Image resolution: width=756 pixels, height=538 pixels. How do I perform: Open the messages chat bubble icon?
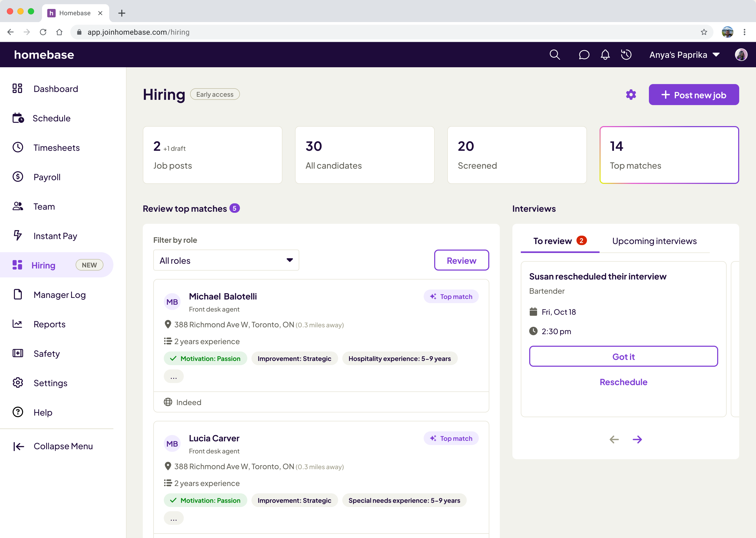584,55
